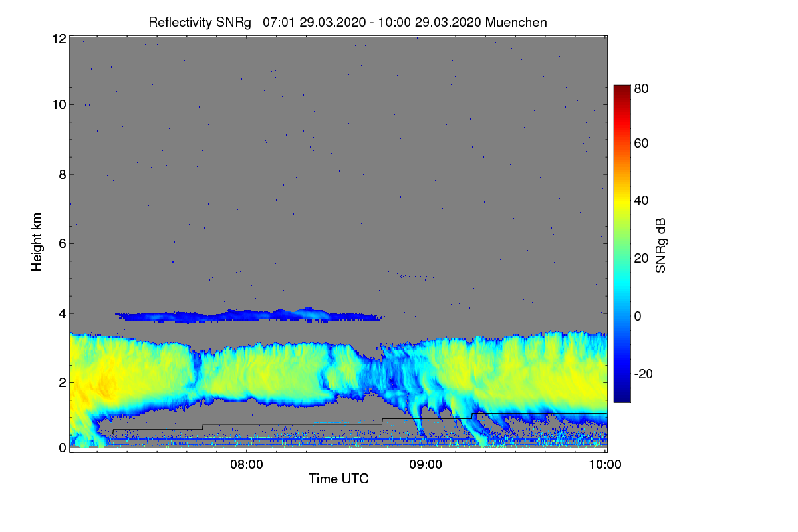Screen dimensions: 798x532
Task: Click the 10:00 time tick label
Action: click(x=606, y=464)
